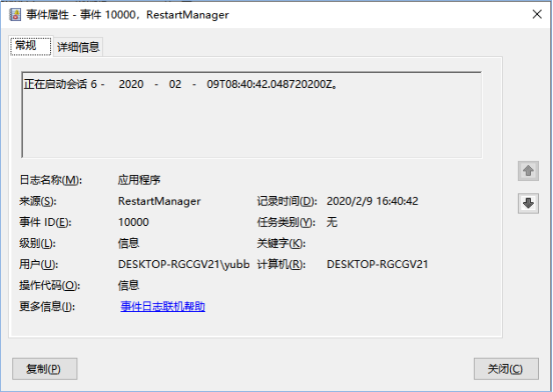Switch to the 详细信息 tab
This screenshot has height=392, width=553.
click(78, 47)
